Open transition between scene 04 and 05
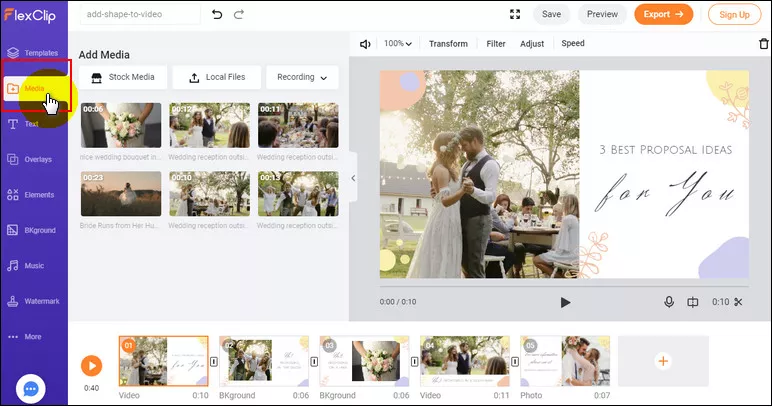The image size is (773, 407). coord(515,362)
